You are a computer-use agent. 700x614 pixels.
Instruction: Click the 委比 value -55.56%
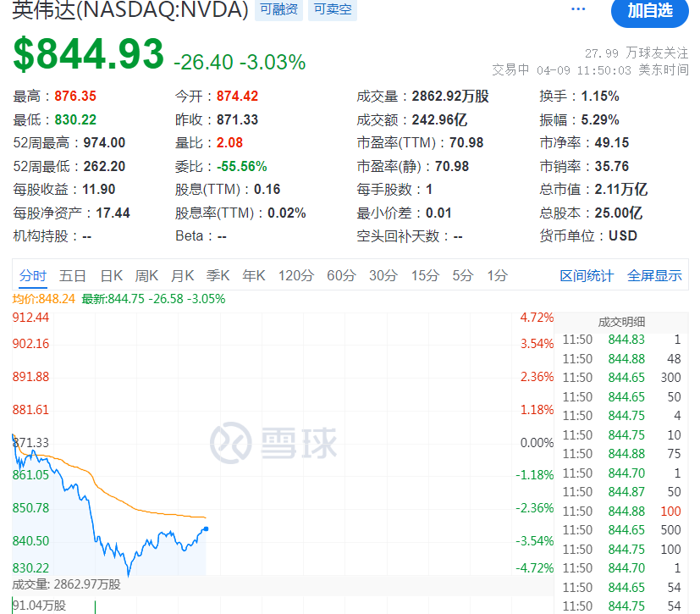[242, 167]
